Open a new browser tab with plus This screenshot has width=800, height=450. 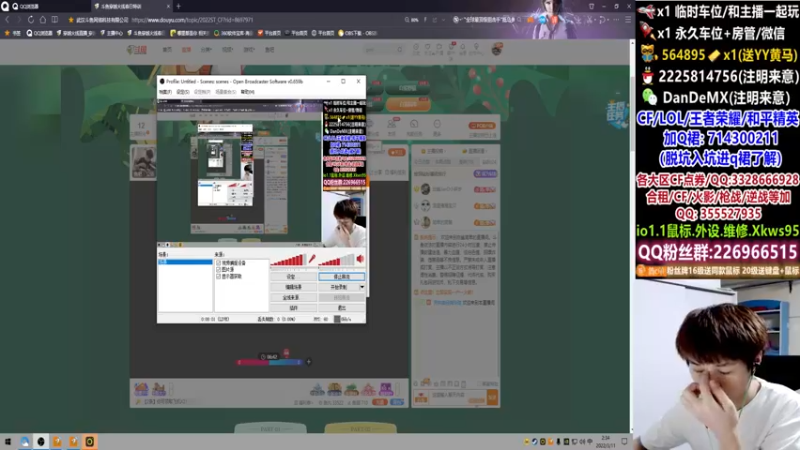tap(179, 6)
